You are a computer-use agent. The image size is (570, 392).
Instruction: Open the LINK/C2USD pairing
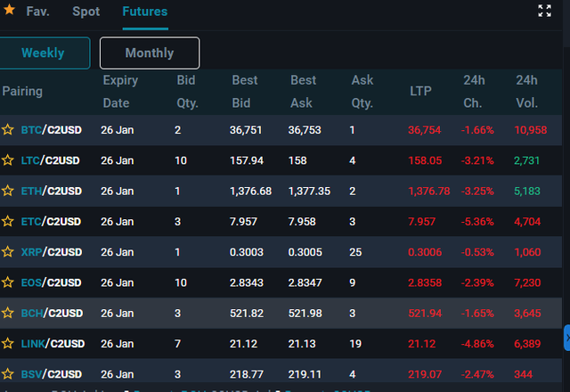tap(53, 344)
